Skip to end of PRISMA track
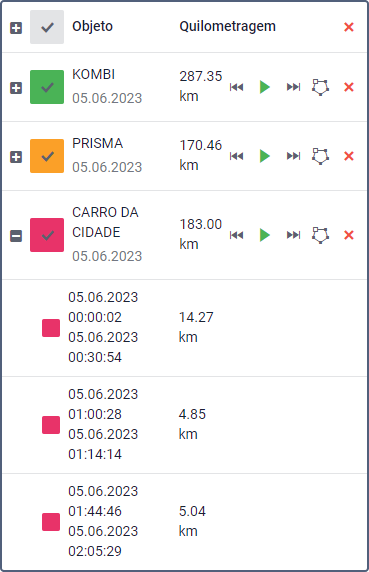Viewport: 369px width, 572px height. 294,156
